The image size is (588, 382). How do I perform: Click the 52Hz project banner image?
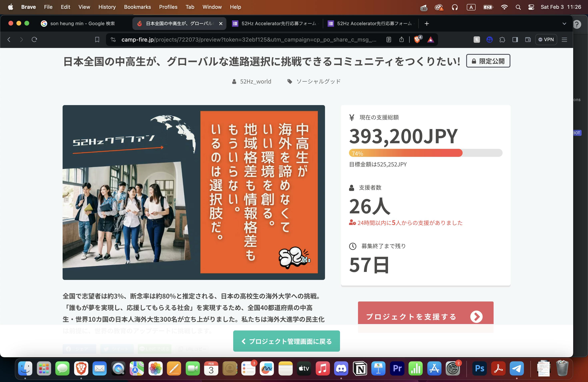[193, 192]
